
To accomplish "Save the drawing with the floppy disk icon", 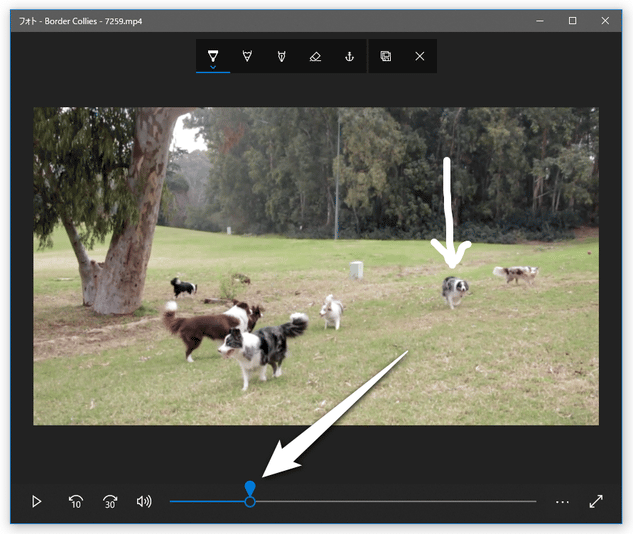I will 386,56.
